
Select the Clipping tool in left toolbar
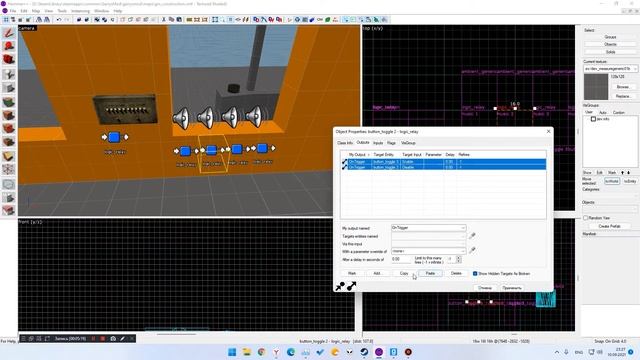[9, 157]
